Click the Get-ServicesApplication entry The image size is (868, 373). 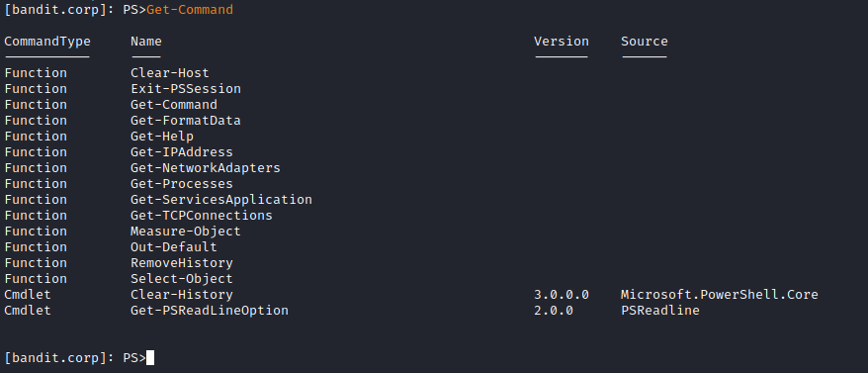tap(221, 200)
